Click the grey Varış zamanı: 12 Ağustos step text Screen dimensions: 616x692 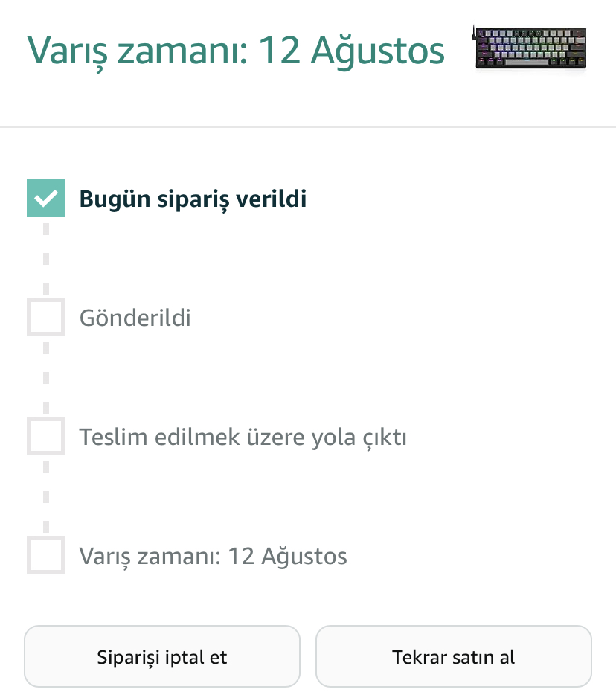[213, 557]
